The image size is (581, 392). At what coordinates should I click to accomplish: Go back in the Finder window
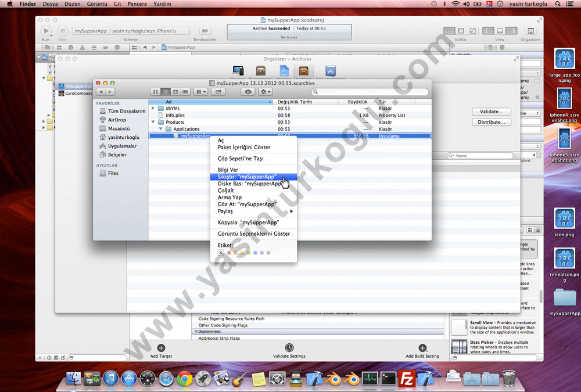click(101, 92)
